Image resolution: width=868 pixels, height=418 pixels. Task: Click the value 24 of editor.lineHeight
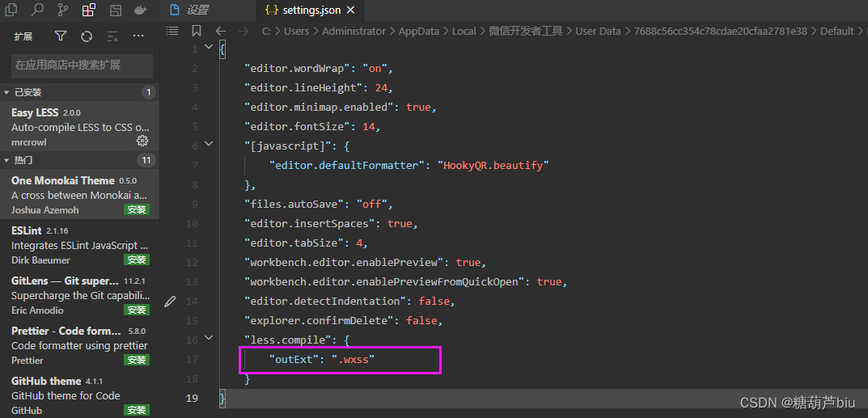tap(381, 88)
